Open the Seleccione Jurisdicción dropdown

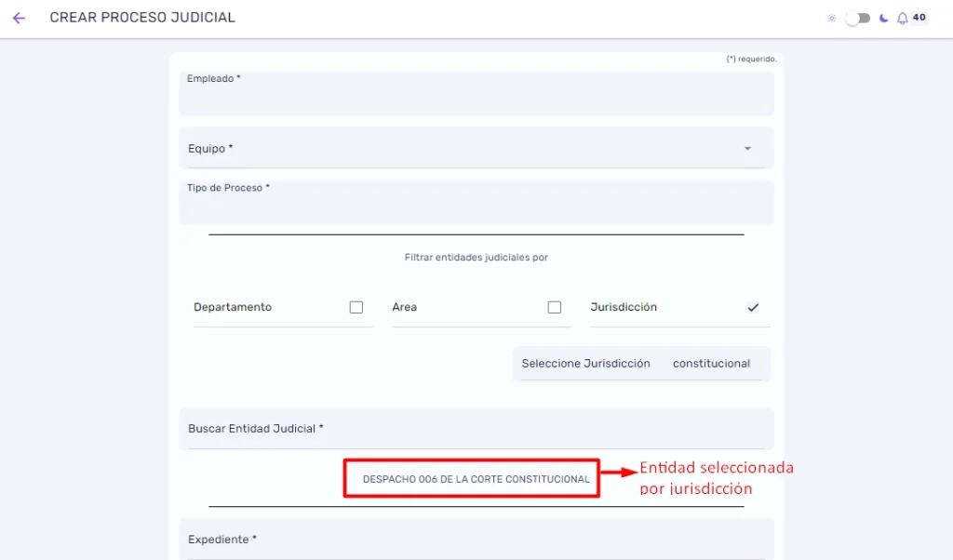tap(642, 363)
